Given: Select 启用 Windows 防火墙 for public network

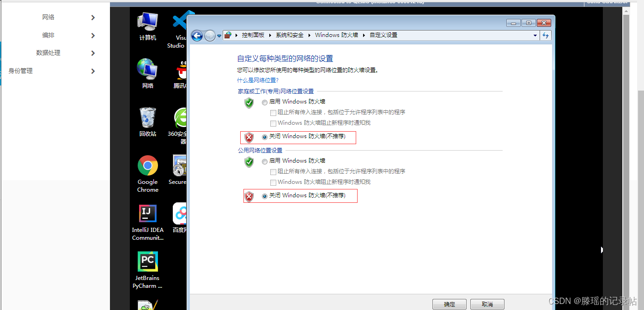Looking at the screenshot, I should [265, 161].
